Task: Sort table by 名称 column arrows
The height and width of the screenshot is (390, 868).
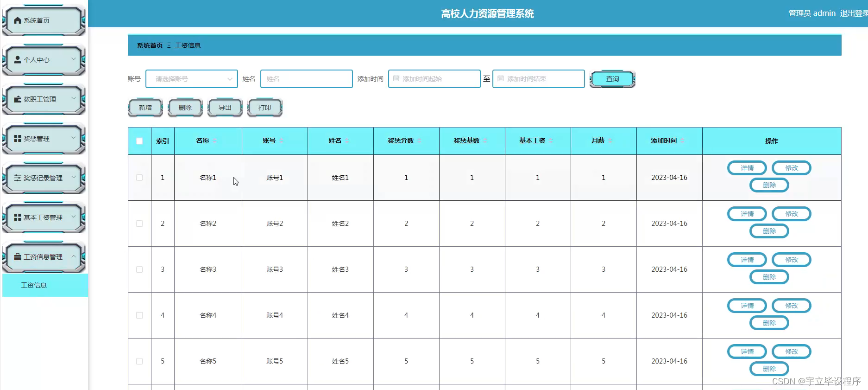Action: click(x=214, y=141)
